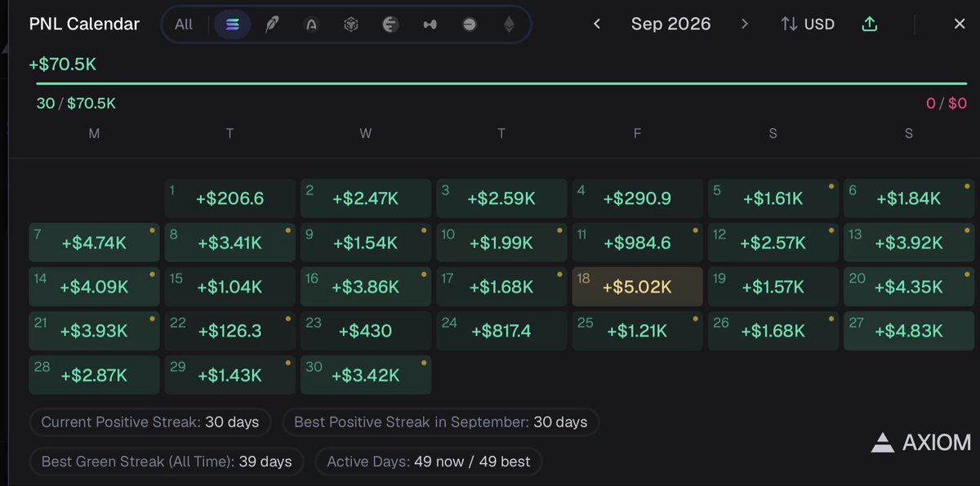Click the Current Positive Streak stat
This screenshot has width=980, height=486.
tap(150, 422)
